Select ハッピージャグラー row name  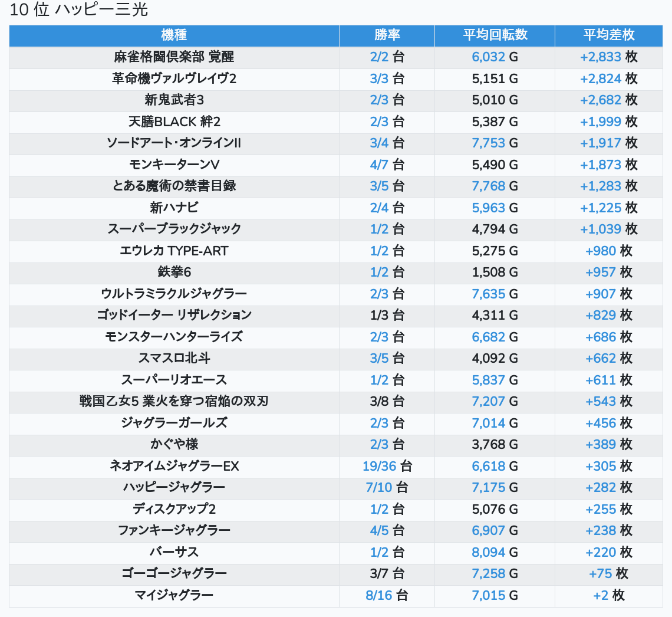(174, 488)
